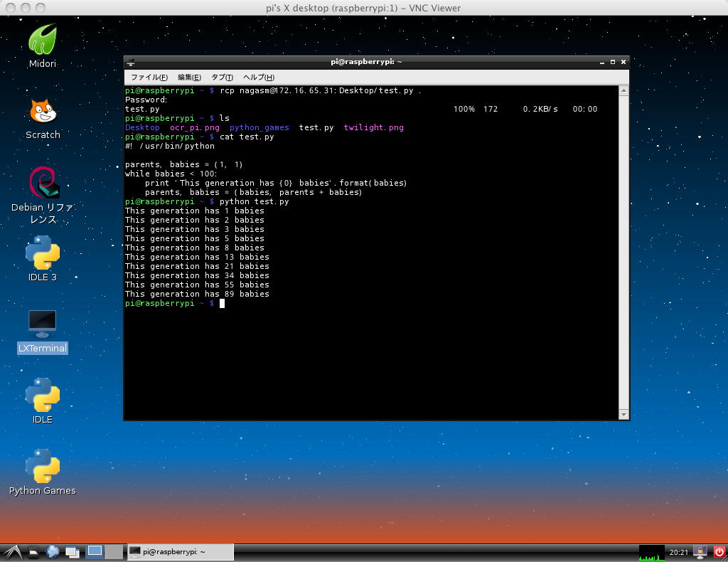Expand the タブ(T) terminal menu
Viewport: 728px width, 562px height.
222,77
